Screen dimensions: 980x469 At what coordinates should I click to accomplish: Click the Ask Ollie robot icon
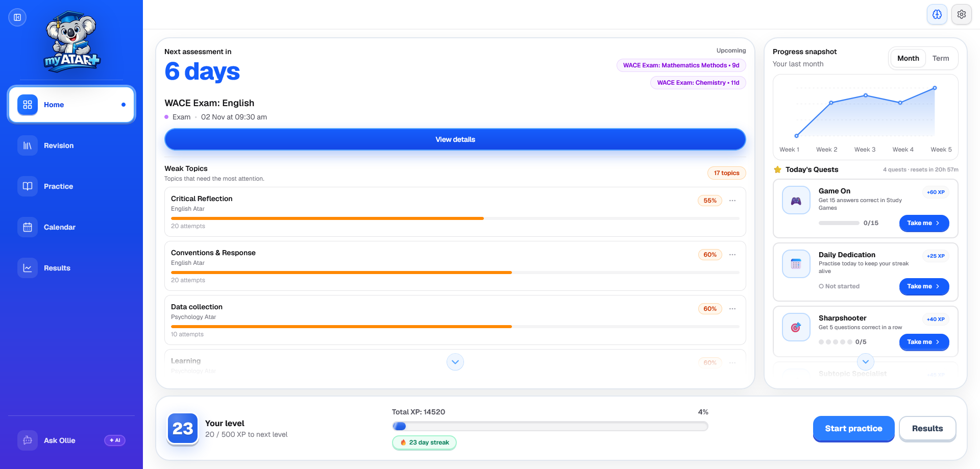28,440
